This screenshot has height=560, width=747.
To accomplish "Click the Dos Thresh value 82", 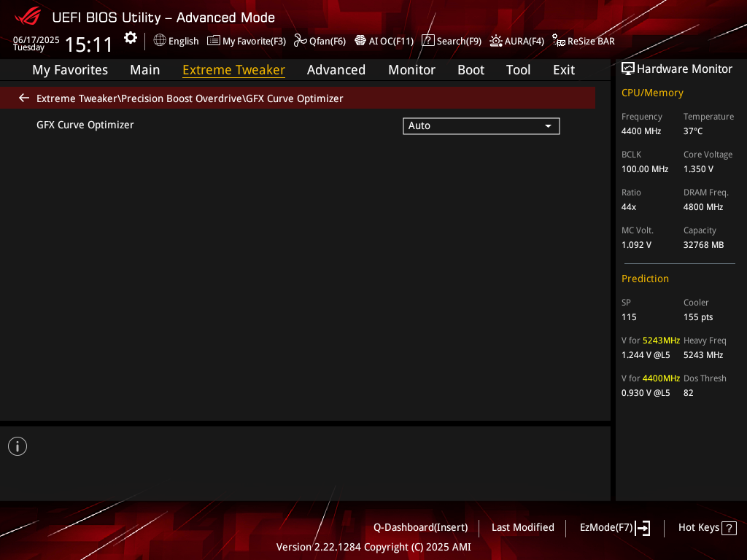I will 689,393.
